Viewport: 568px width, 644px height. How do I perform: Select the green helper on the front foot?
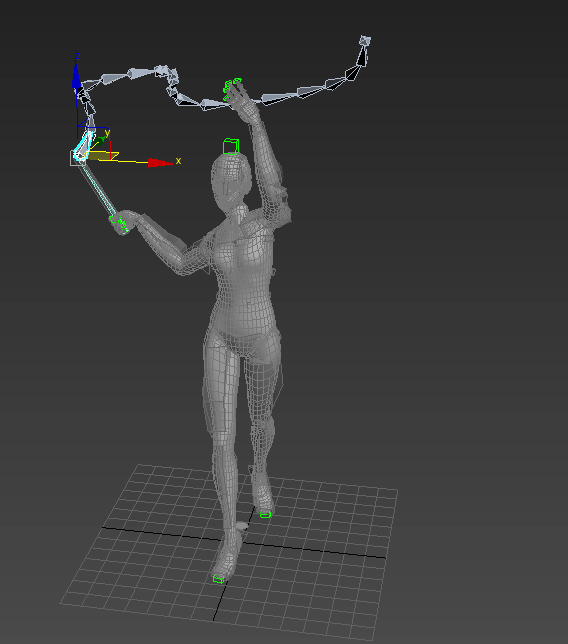(218, 579)
